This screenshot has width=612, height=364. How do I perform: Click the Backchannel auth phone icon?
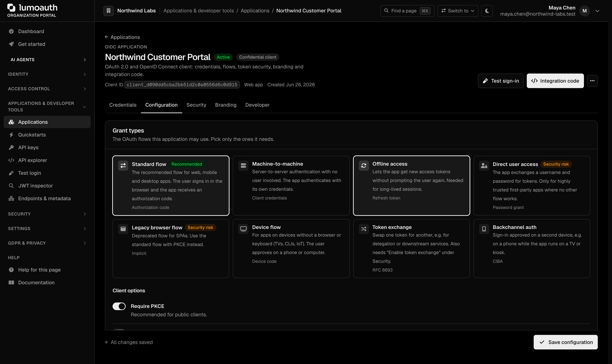tap(484, 229)
